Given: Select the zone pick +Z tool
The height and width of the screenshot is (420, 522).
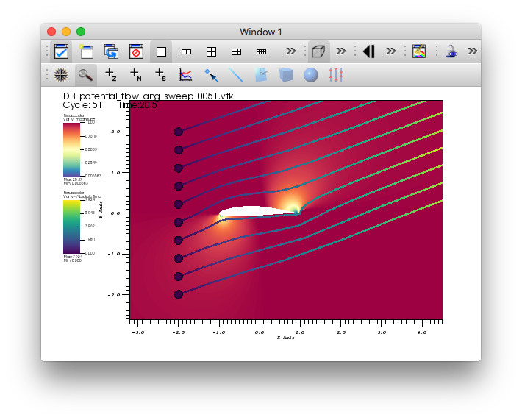Looking at the screenshot, I should coord(110,75).
